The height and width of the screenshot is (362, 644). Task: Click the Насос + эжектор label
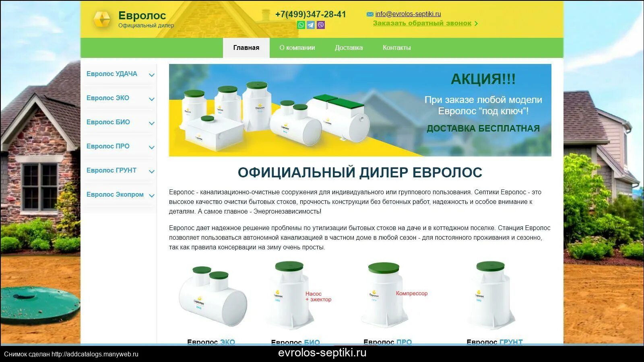[x=318, y=297]
